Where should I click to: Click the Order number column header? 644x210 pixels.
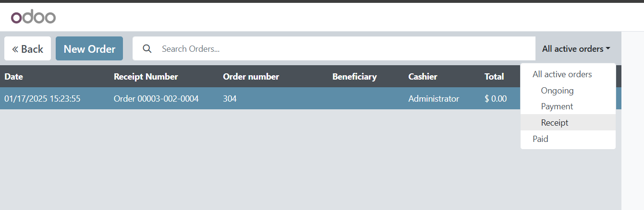[x=251, y=77]
